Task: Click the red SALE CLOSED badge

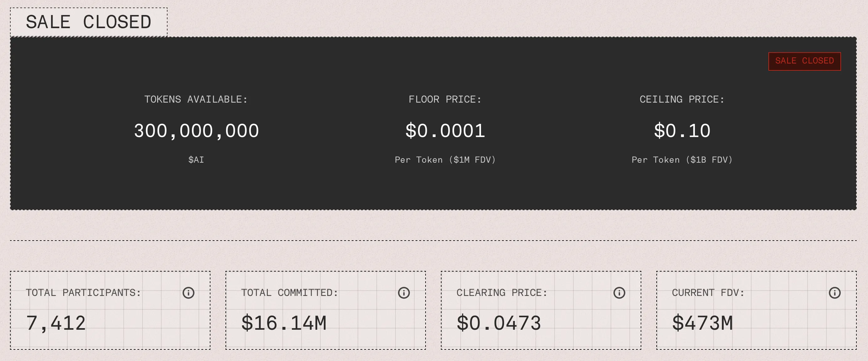Action: click(804, 61)
